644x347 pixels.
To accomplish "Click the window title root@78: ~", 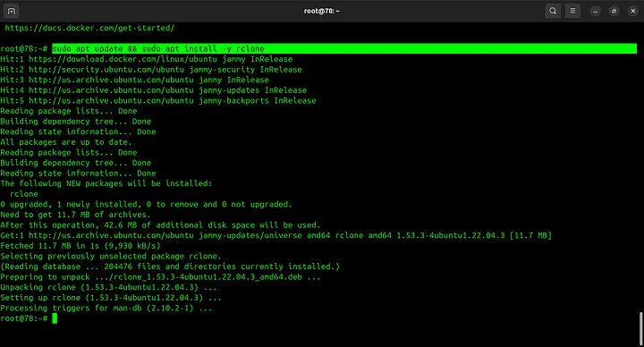I will (x=322, y=11).
